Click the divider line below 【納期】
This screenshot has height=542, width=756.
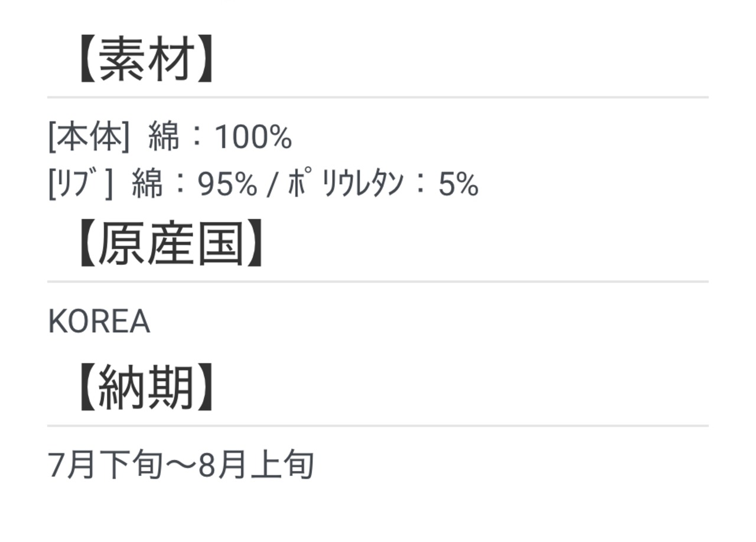tap(378, 425)
